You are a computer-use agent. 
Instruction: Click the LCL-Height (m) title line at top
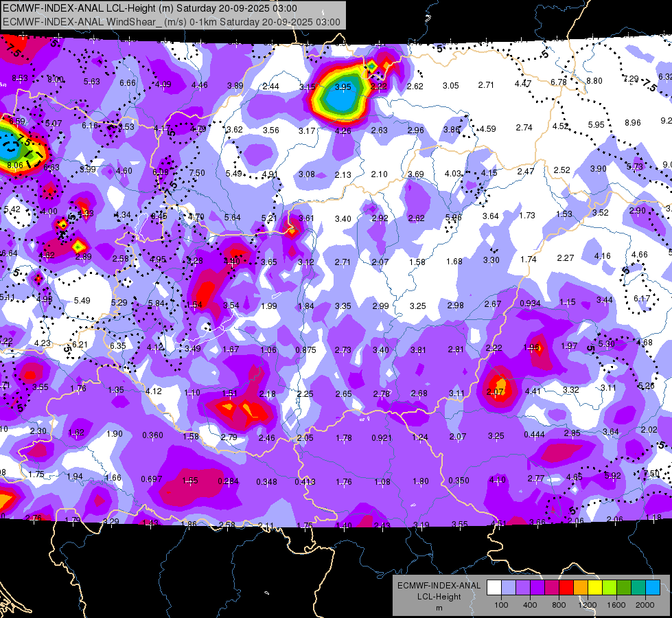tap(150, 8)
